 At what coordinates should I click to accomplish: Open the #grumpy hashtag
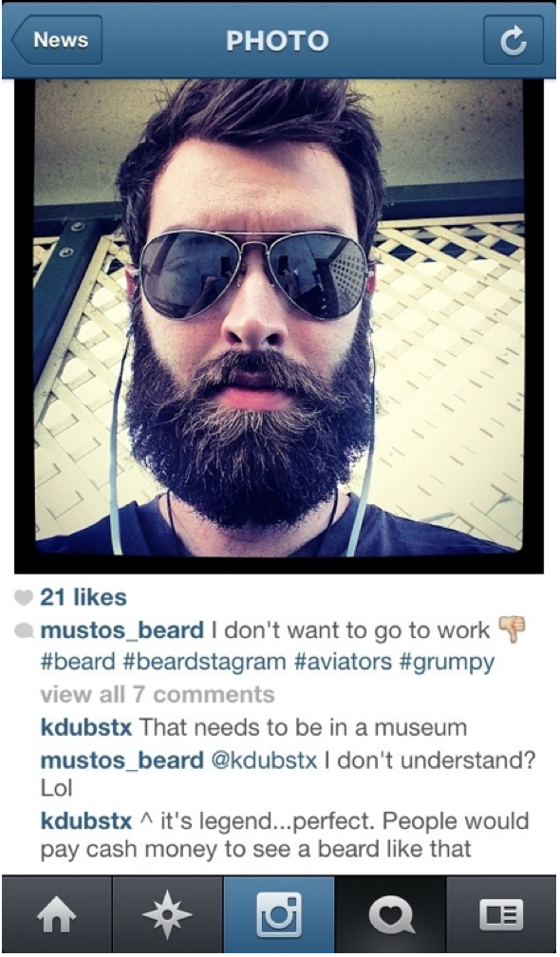[x=447, y=663]
